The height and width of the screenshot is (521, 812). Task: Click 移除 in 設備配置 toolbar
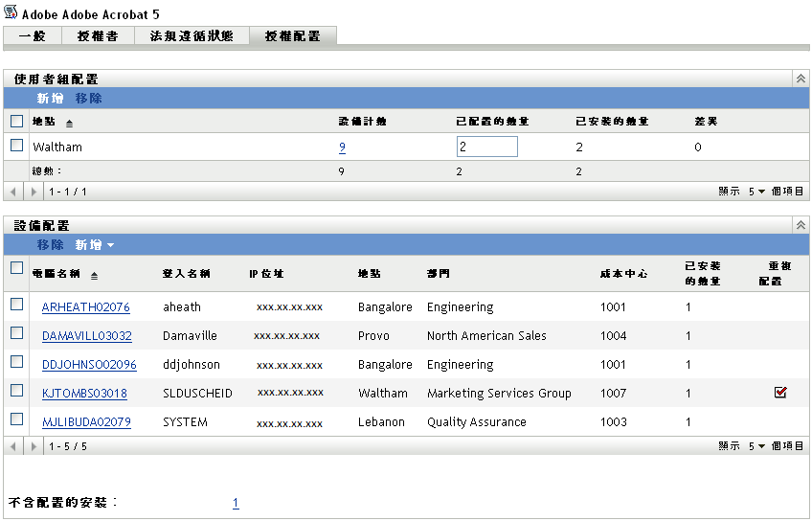pos(50,244)
